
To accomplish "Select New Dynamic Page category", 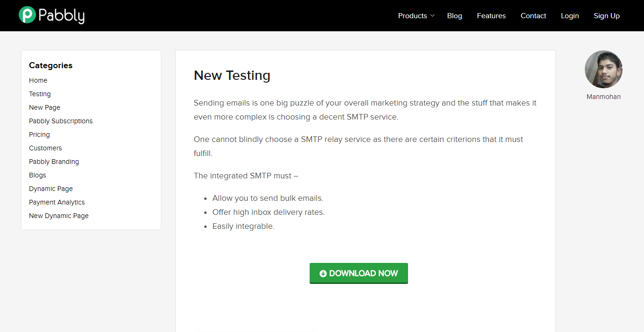I will pos(59,216).
